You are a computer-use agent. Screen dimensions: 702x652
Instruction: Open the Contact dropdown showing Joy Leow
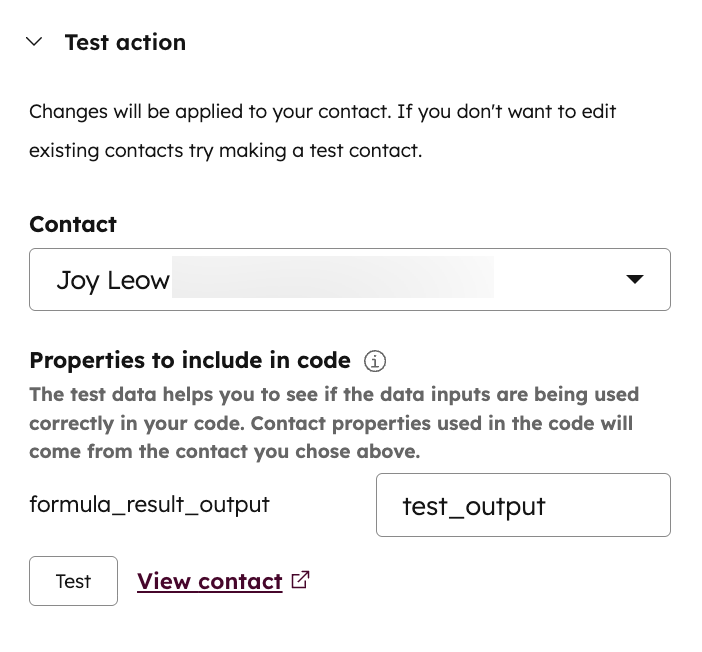click(x=349, y=280)
